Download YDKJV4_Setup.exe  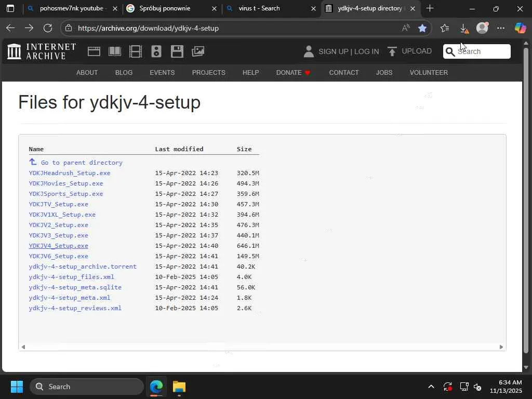click(58, 246)
